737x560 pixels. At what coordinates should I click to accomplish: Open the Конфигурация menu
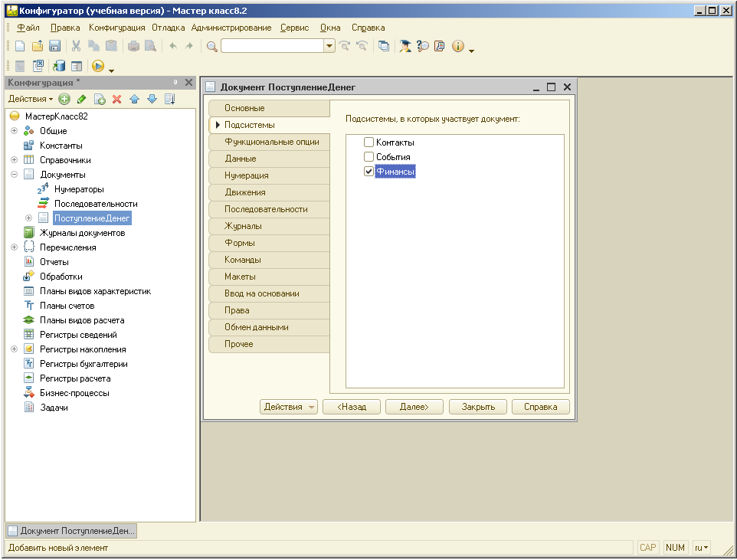click(x=116, y=28)
